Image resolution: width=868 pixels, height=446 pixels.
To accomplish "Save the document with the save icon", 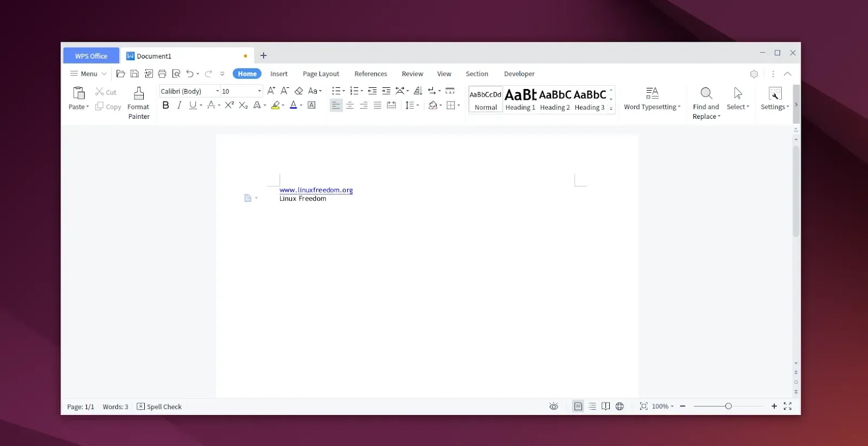I will click(135, 74).
